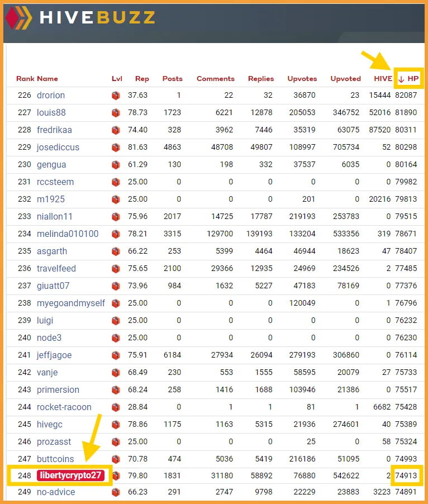Select HP value 74913 for libertycrypto27

coord(406,476)
